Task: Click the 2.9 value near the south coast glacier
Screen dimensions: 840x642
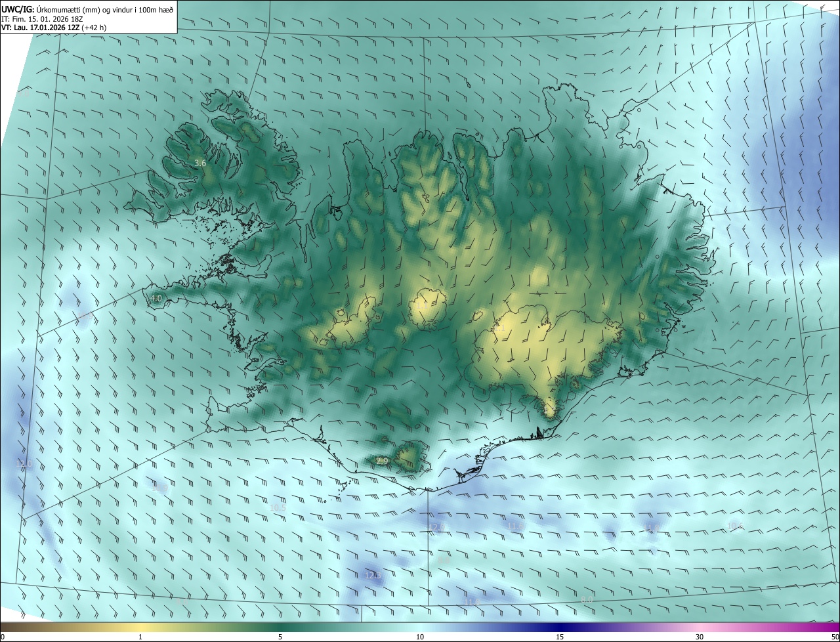Action: click(383, 461)
